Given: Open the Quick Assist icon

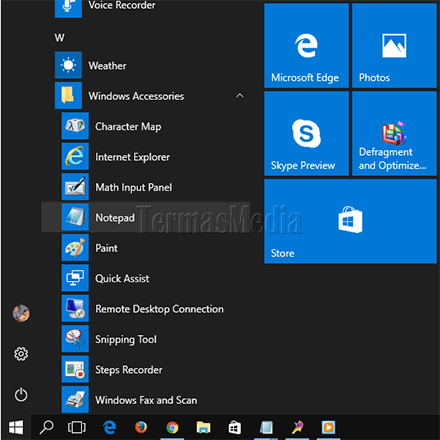Looking at the screenshot, I should coord(75,278).
